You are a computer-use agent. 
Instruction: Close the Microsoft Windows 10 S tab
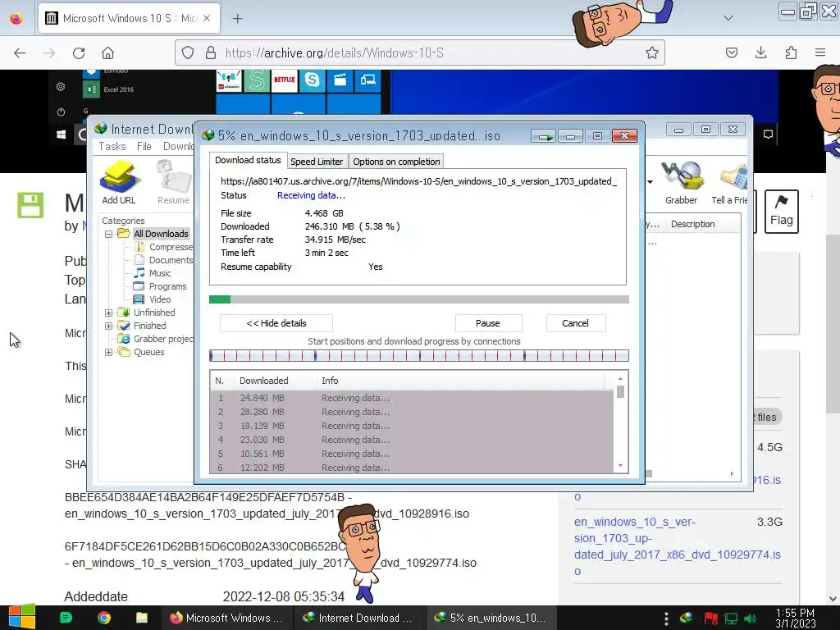(x=207, y=18)
